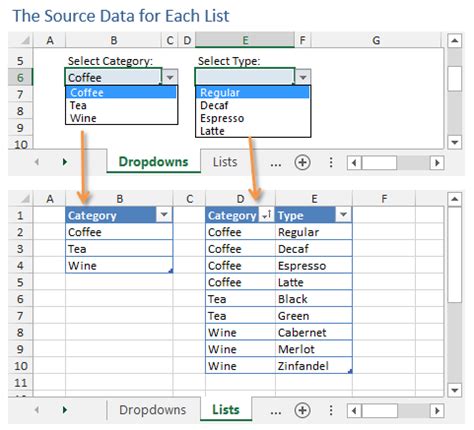
Task: Select row 11 header in lower sheet
Action: coord(20,382)
